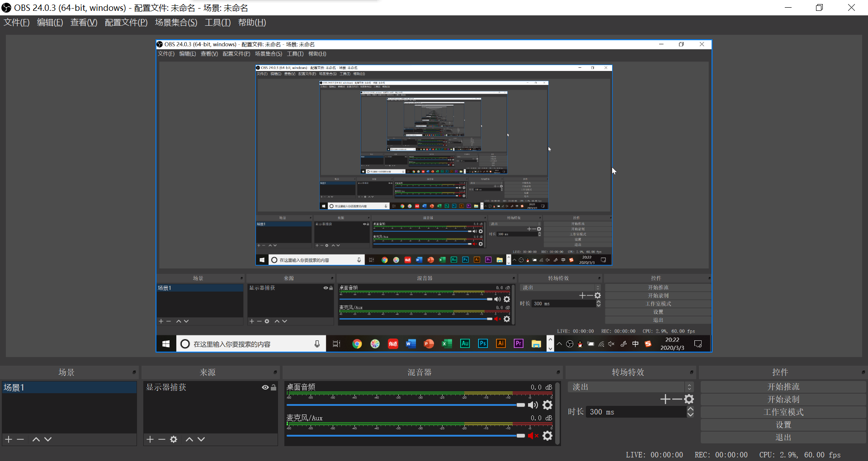Toggle 工作室模式 on
This screenshot has width=868, height=461.
[783, 412]
